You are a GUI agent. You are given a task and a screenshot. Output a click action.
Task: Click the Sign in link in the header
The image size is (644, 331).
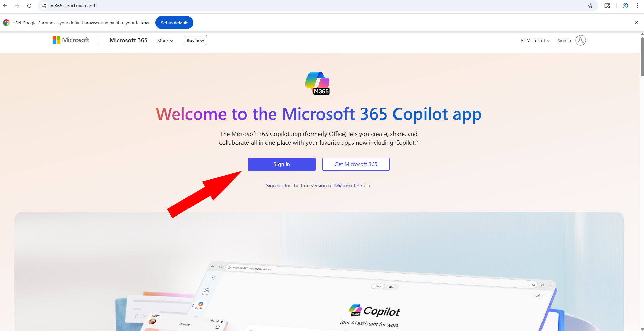(564, 41)
